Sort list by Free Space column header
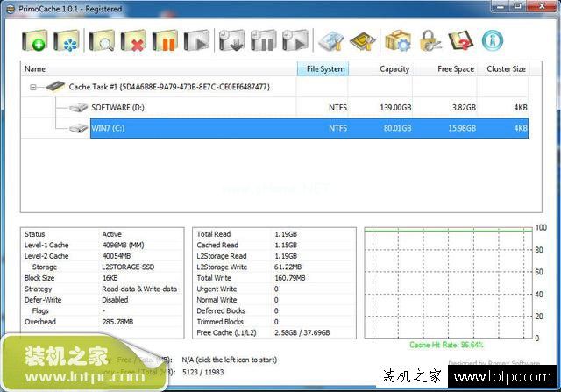561x392 pixels. coord(444,68)
